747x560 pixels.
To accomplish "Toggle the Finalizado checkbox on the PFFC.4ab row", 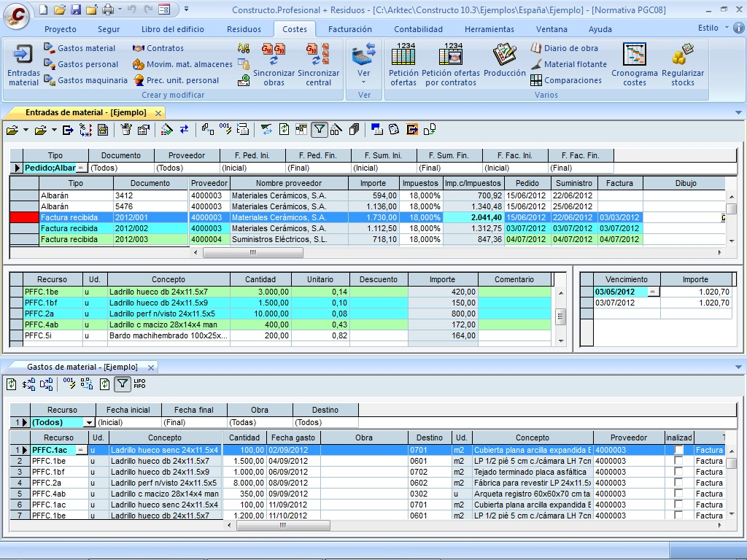I will [679, 494].
